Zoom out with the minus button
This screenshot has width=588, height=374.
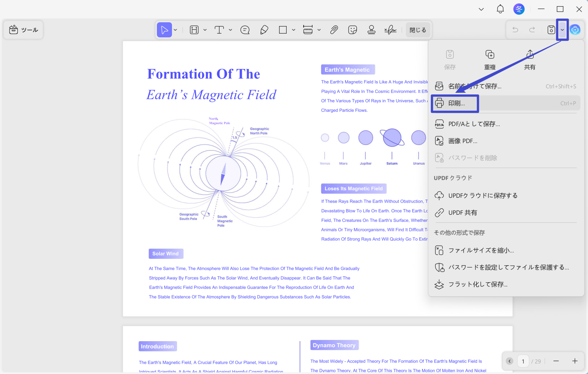556,361
